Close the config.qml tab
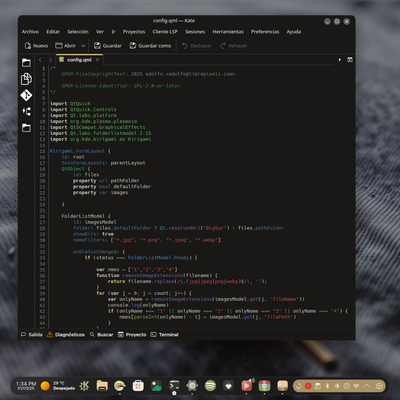Image resolution: width=400 pixels, height=400 pixels. point(97,60)
